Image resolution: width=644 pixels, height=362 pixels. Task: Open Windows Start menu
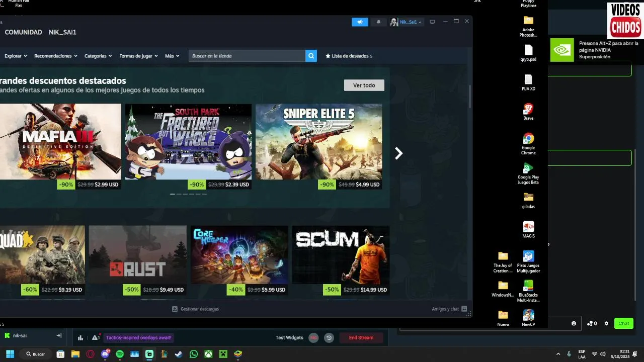[10, 354]
